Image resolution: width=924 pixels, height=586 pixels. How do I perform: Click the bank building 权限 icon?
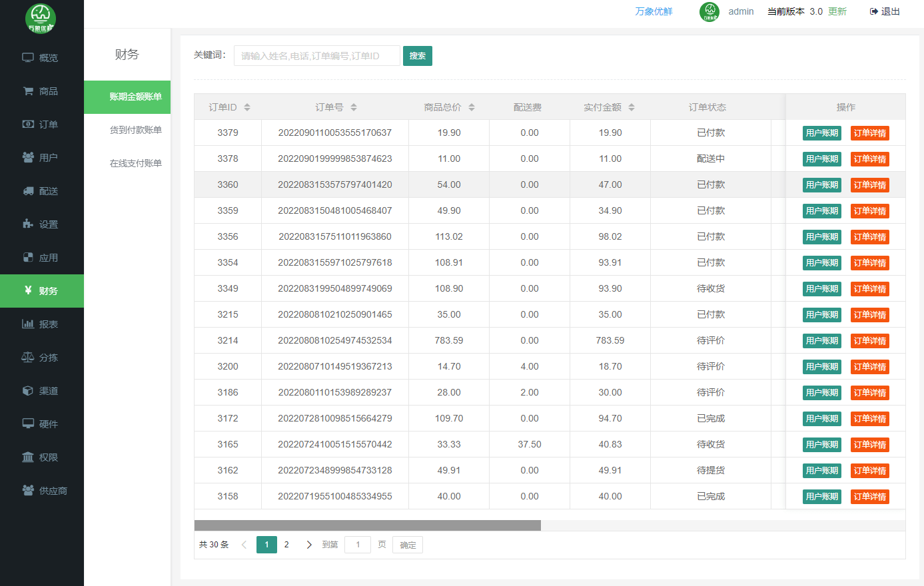(28, 457)
